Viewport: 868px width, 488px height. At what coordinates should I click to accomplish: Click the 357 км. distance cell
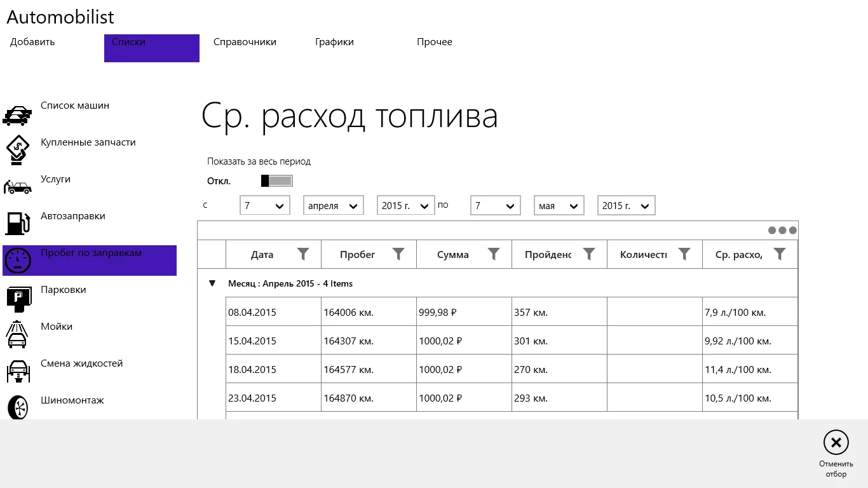560,312
